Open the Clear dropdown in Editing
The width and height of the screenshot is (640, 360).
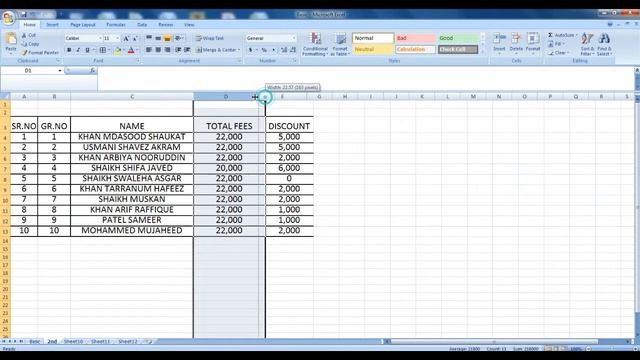click(558, 53)
